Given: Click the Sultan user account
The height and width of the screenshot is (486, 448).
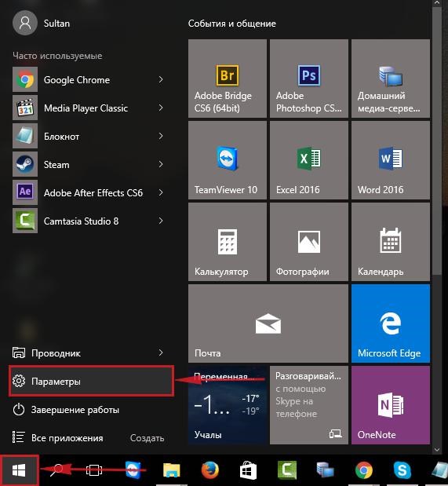Looking at the screenshot, I should (x=42, y=23).
